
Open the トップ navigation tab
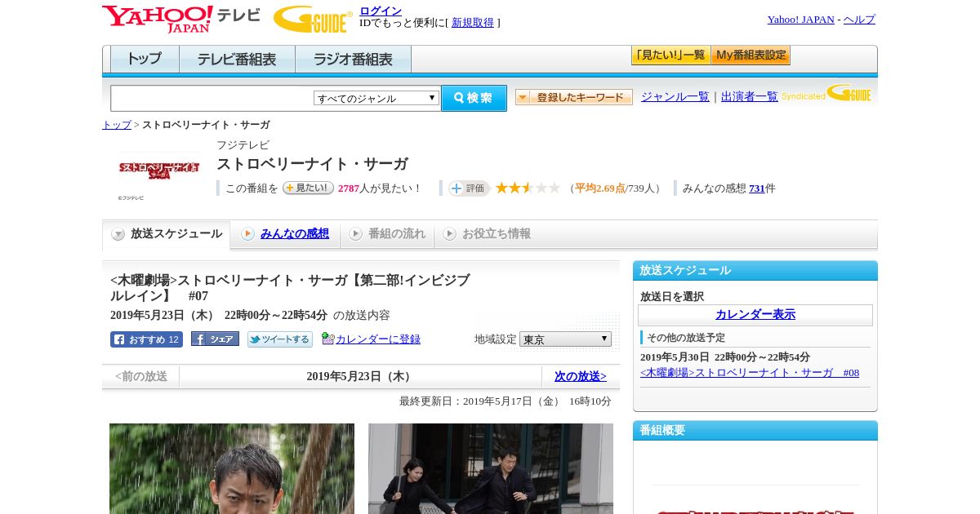click(145, 60)
